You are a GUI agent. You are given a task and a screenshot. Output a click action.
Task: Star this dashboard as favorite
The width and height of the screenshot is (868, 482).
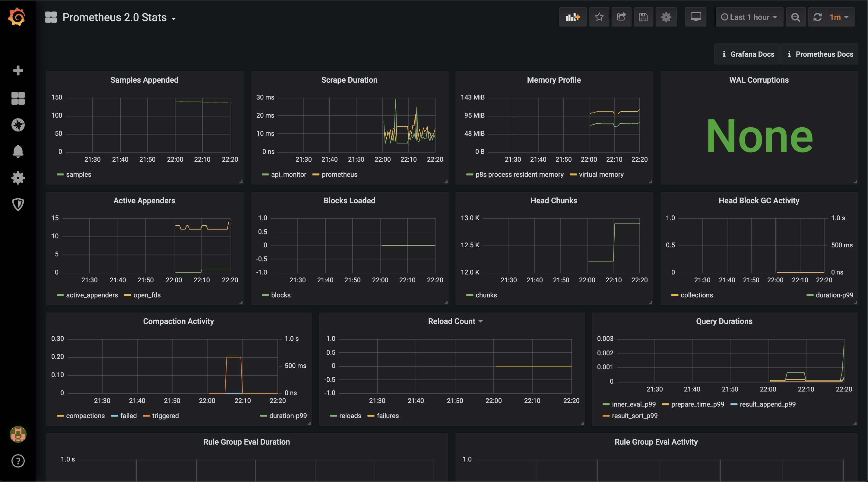coord(599,17)
